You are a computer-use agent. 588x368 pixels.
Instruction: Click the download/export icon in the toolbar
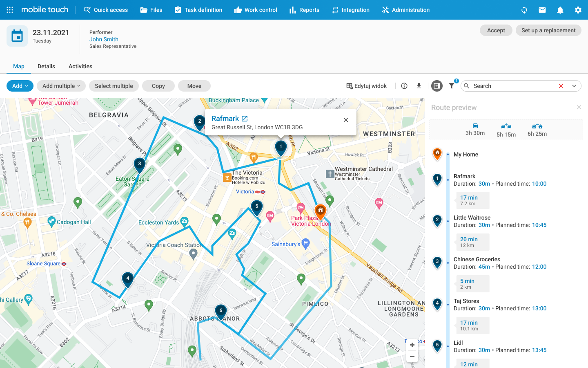419,86
